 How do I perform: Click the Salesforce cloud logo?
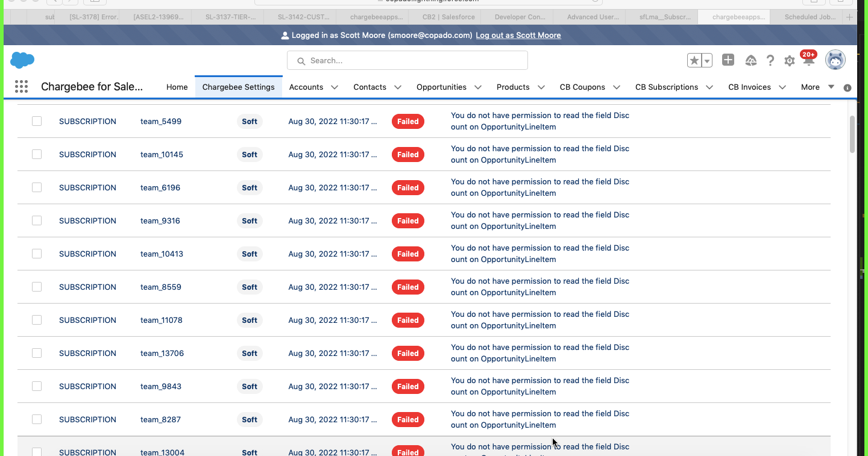(22, 60)
